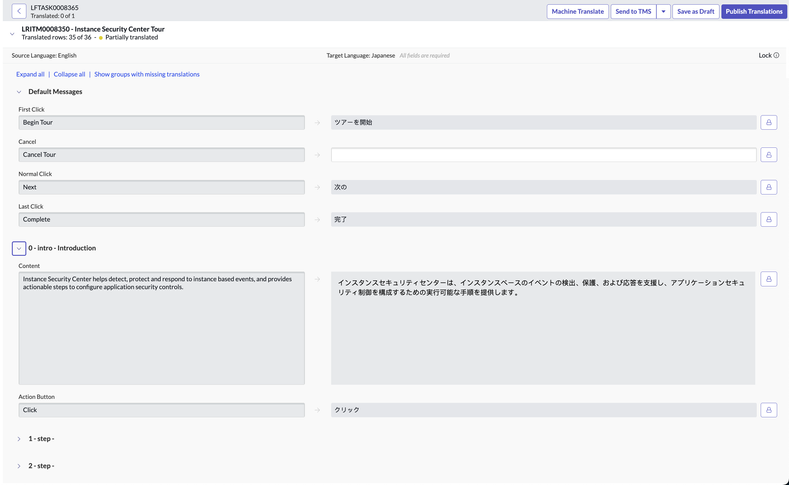Save the translations as draft

[695, 12]
